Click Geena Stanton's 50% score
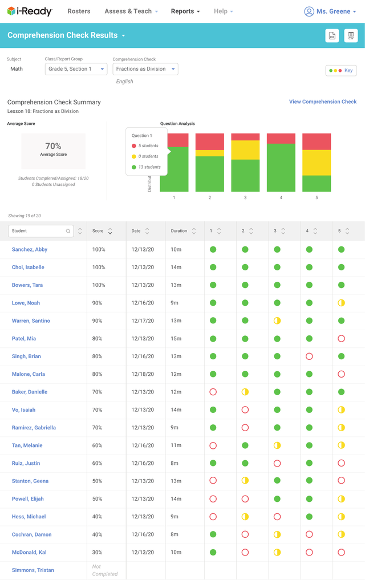This screenshot has height=588, width=365. [x=97, y=481]
